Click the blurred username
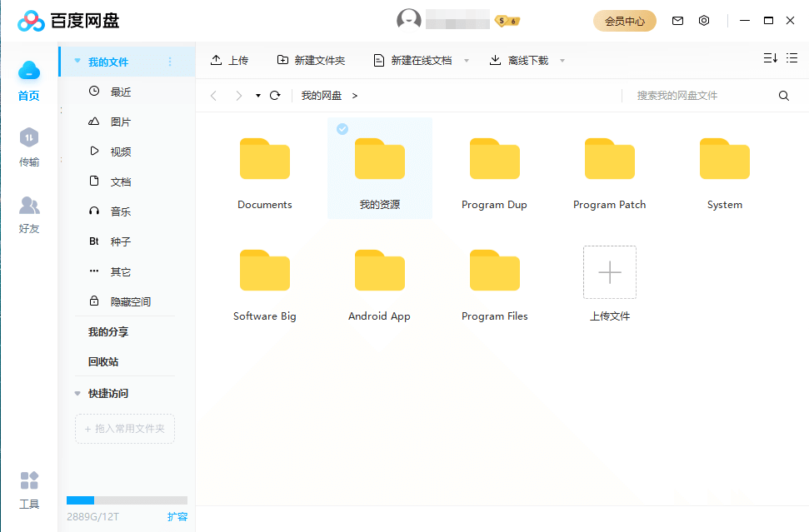The height and width of the screenshot is (532, 809). pyautogui.click(x=457, y=21)
